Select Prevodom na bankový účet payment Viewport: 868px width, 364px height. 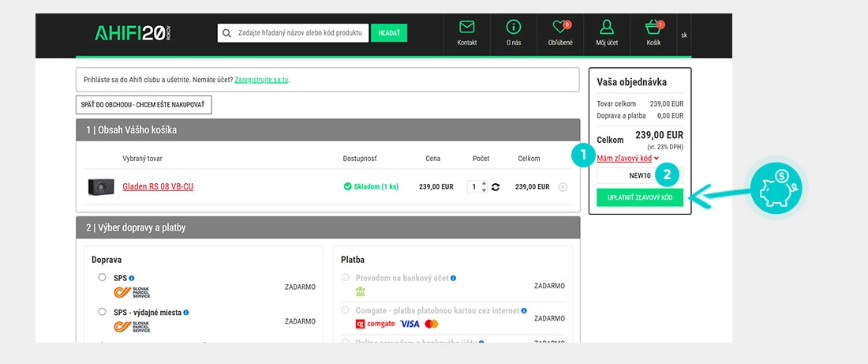[x=346, y=277]
